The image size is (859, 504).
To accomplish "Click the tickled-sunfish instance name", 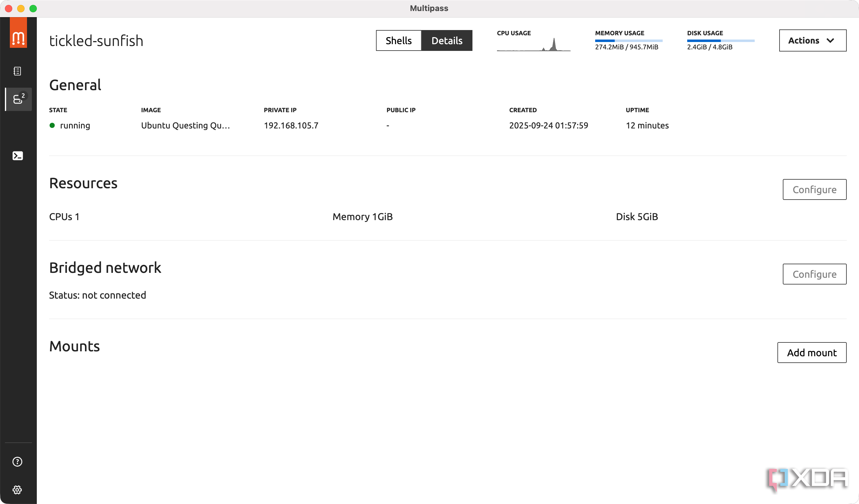I will pyautogui.click(x=96, y=40).
